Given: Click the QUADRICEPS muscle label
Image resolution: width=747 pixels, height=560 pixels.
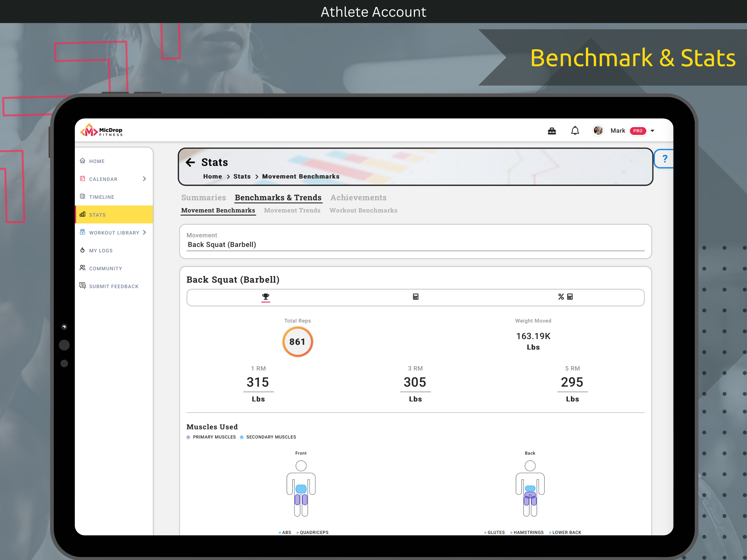Looking at the screenshot, I should click(314, 532).
